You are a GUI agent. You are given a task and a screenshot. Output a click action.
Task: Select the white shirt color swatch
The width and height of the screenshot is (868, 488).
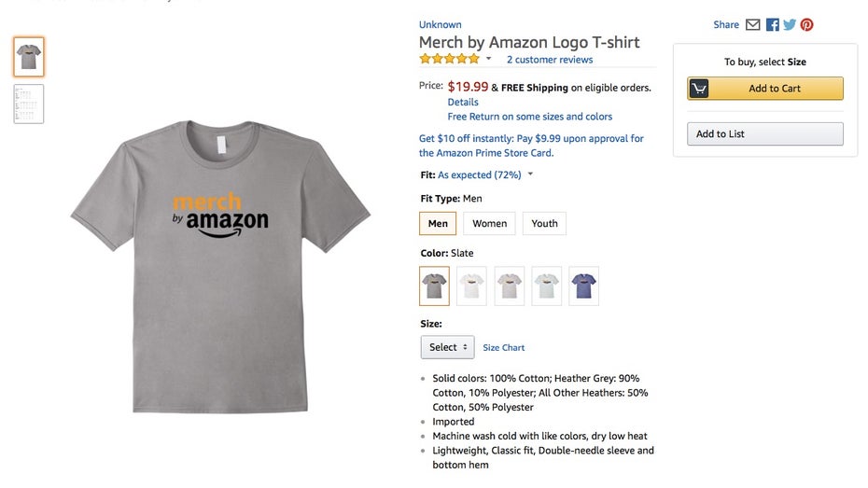click(472, 286)
